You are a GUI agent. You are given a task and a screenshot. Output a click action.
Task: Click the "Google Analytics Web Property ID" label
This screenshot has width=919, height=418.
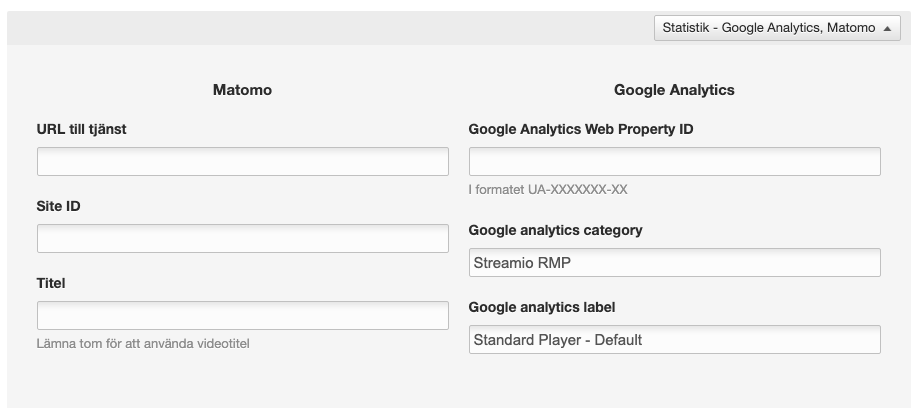pyautogui.click(x=581, y=129)
